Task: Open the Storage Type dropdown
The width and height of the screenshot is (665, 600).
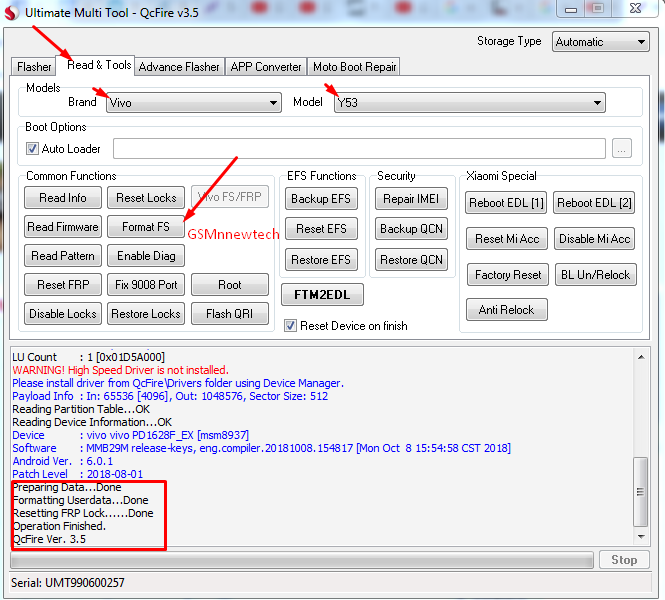Action: 600,42
